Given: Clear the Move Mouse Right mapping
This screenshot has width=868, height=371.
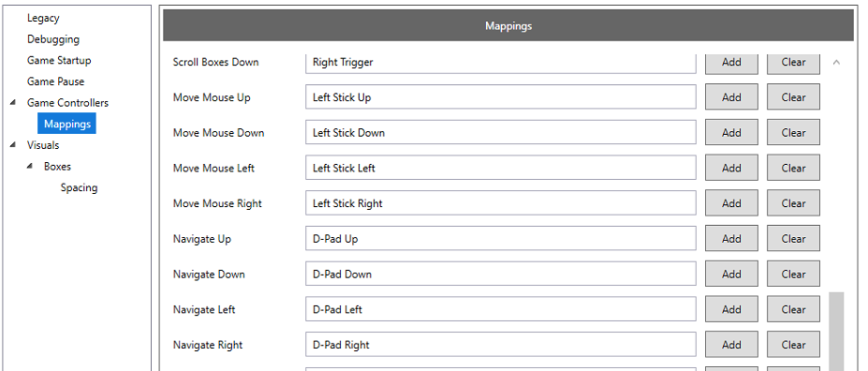Looking at the screenshot, I should click(x=793, y=203).
